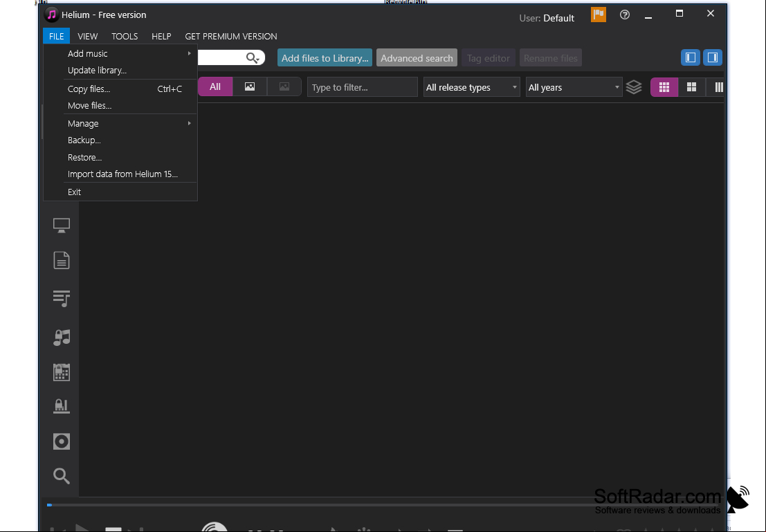Screen dimensions: 766x532
Task: Choose Backup... menu entry
Action: tap(120, 140)
